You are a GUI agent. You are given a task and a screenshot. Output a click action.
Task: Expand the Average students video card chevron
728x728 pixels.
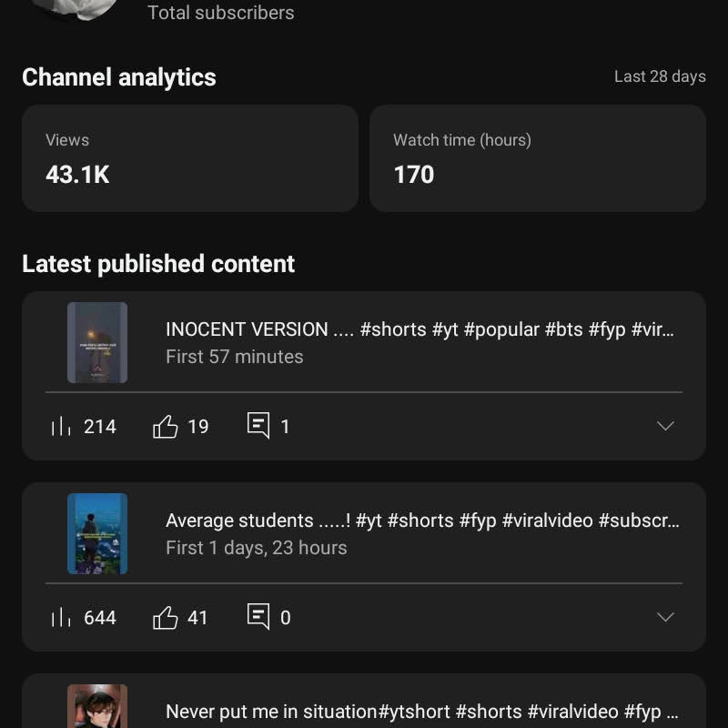[x=665, y=617]
